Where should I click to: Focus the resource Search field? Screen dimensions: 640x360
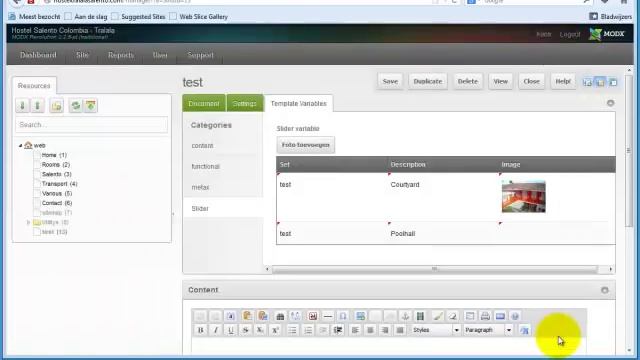coord(91,125)
